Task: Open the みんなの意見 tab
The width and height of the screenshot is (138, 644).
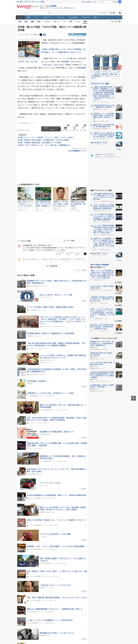Action: coord(73,17)
